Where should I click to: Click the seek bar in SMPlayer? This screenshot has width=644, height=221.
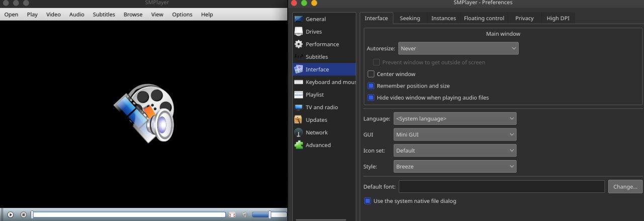(128, 214)
